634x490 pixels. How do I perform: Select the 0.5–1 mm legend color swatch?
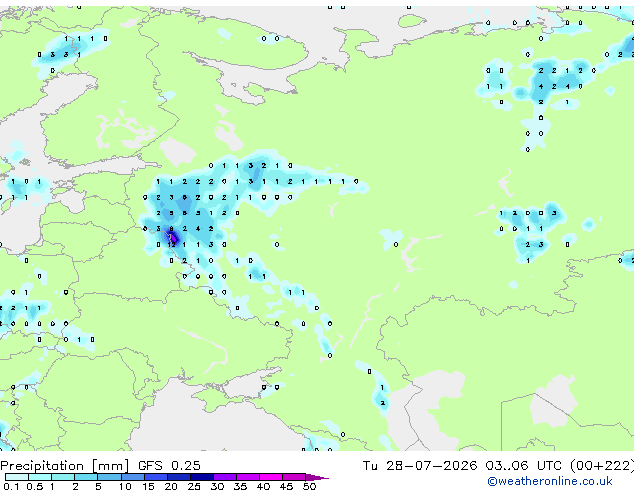[x=40, y=477]
